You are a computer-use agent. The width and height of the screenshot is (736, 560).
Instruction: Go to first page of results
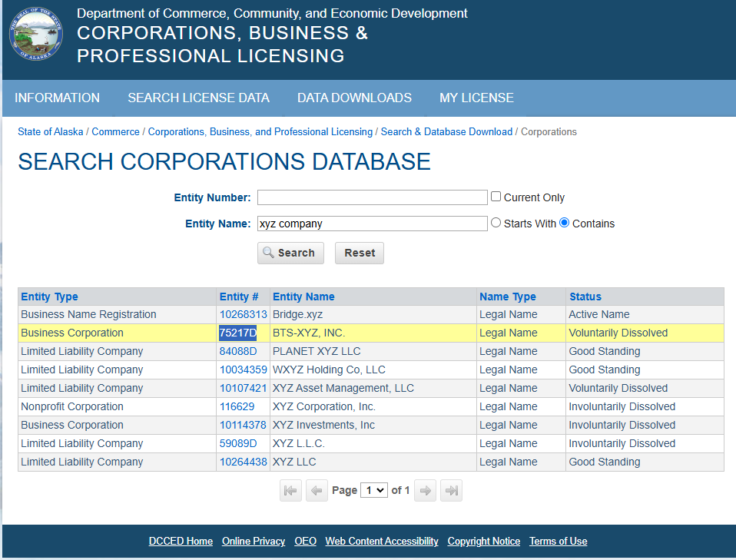[290, 490]
